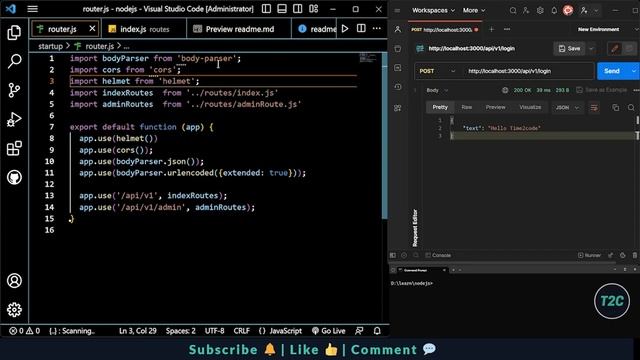This screenshot has width=640, height=360.
Task: Save the Postman request
Action: tap(569, 48)
